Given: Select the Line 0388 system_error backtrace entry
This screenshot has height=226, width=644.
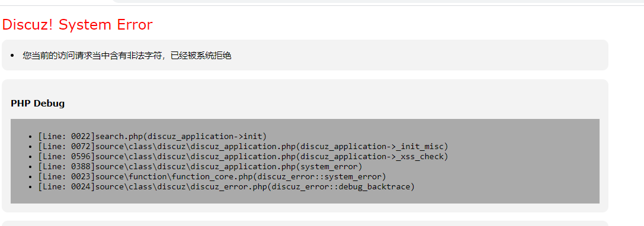Looking at the screenshot, I should click(x=200, y=166).
